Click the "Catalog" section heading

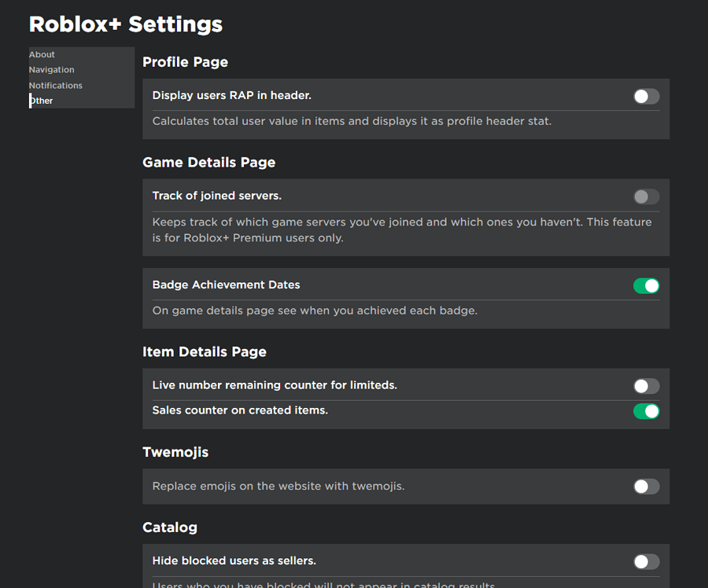coord(169,527)
